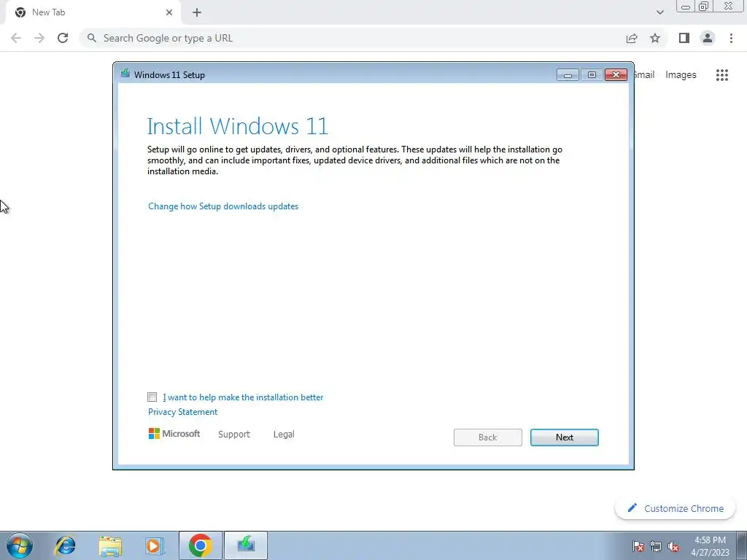Open the muted volume tray icon
The image size is (747, 560).
pyautogui.click(x=673, y=546)
